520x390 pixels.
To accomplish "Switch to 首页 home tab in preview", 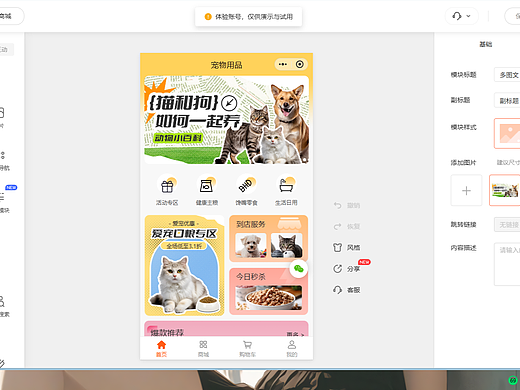I will pos(161,349).
